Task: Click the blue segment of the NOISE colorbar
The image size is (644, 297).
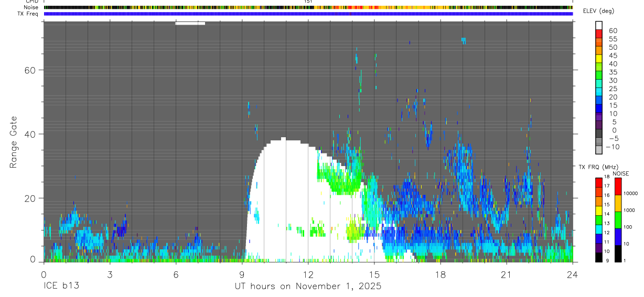Action: pos(618,237)
